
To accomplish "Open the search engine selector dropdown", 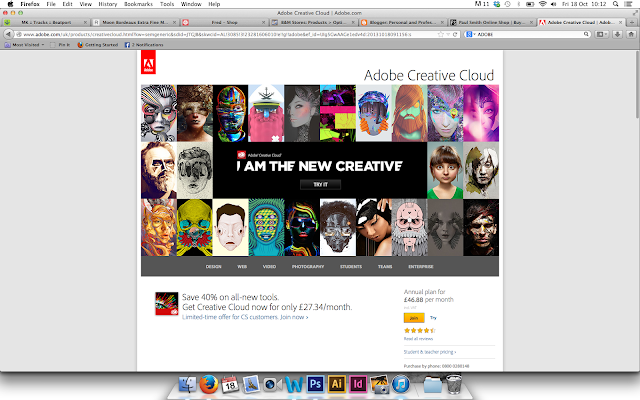I will click(x=471, y=34).
